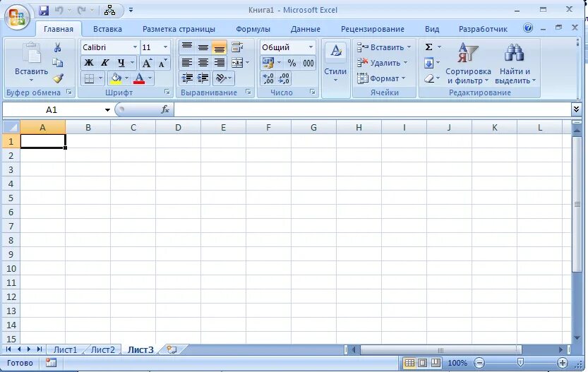Decrease decimal places
Screen dimensions: 588x372
[x=284, y=78]
